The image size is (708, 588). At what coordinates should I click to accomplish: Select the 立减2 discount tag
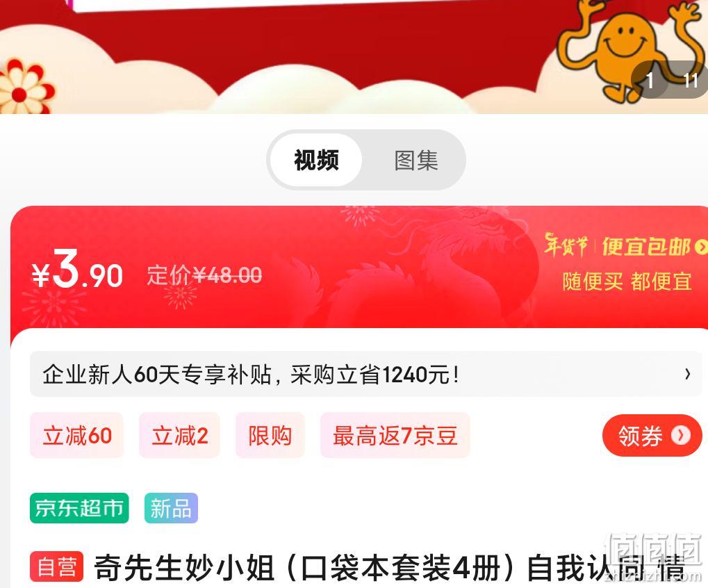(179, 435)
